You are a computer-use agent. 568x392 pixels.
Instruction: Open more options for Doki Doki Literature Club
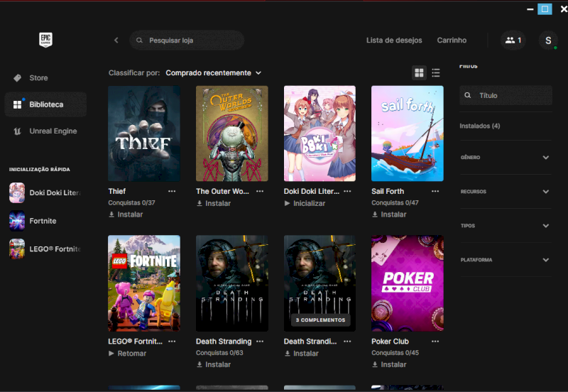347,191
